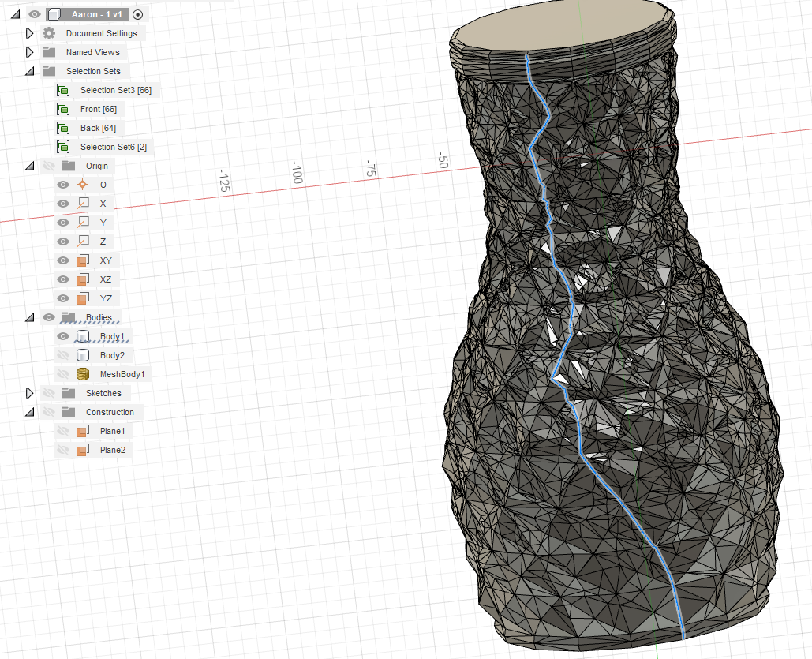Show the Origin folder via eye icon
The image size is (812, 659).
click(x=49, y=166)
